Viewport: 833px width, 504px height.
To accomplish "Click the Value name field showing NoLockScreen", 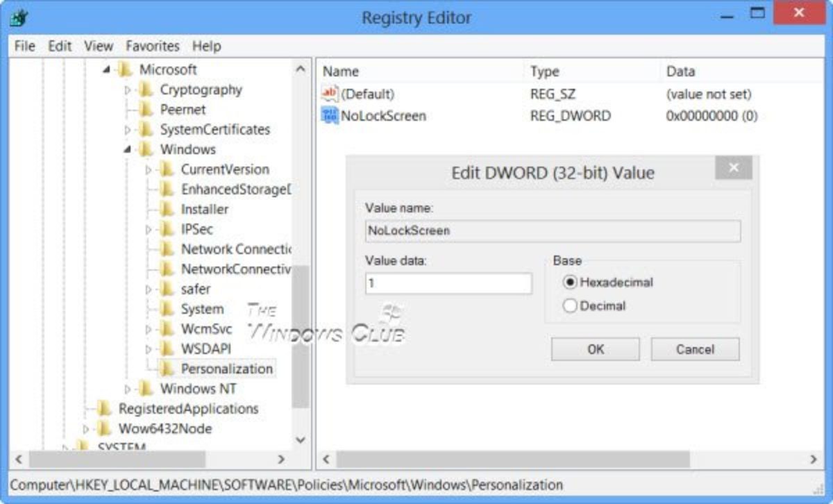I will pyautogui.click(x=553, y=230).
